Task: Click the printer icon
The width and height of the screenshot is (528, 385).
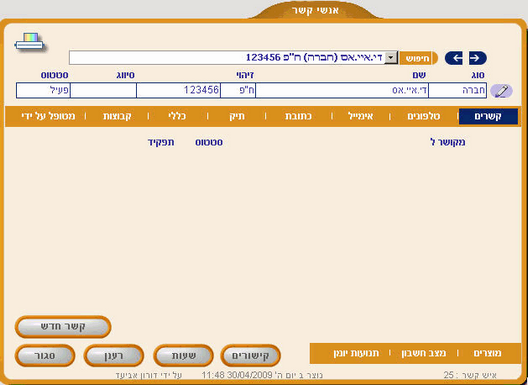Action: pos(30,42)
